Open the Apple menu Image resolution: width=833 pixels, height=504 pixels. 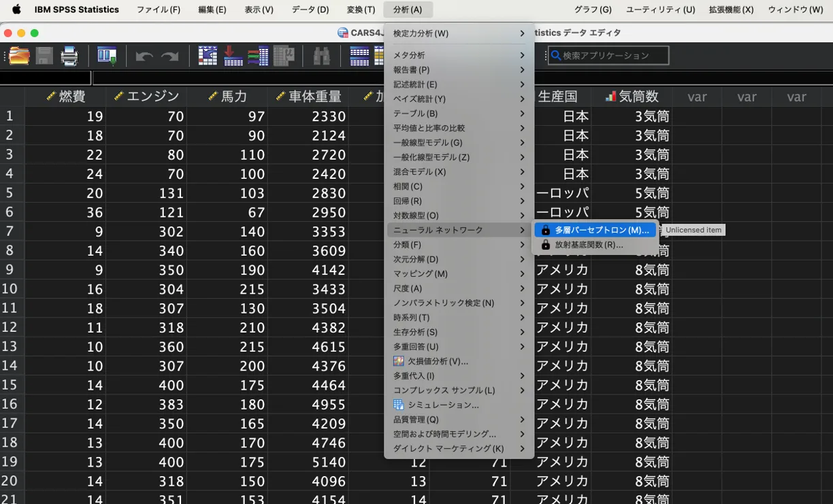16,10
